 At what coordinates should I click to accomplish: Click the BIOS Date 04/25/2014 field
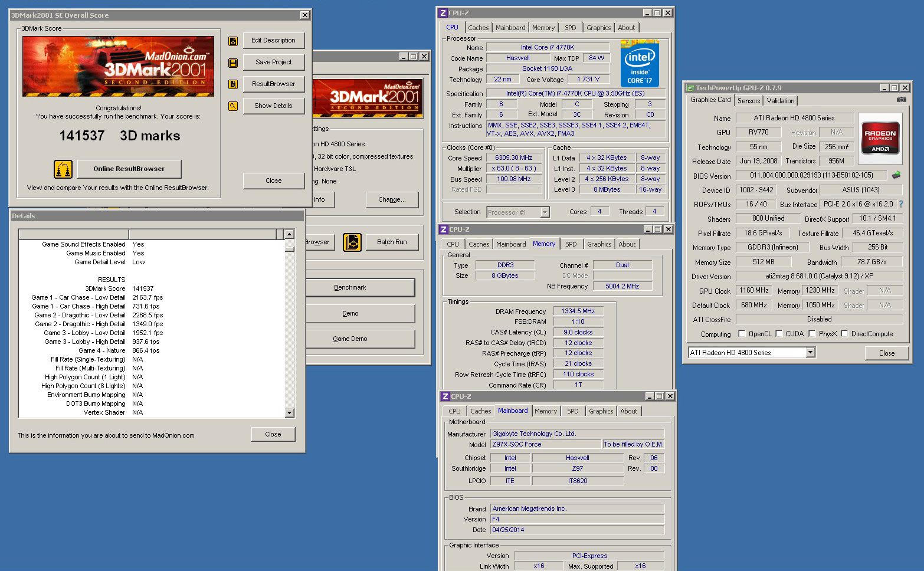pyautogui.click(x=577, y=530)
